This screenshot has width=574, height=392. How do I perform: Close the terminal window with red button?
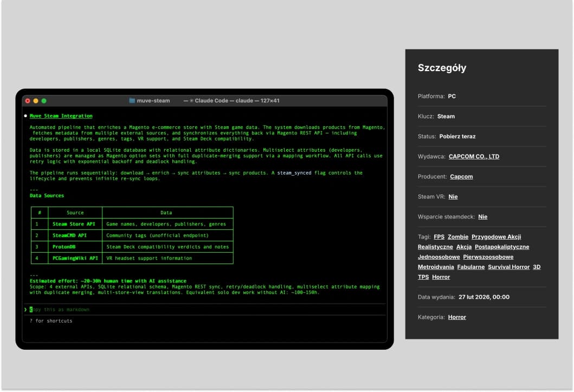[x=28, y=101]
